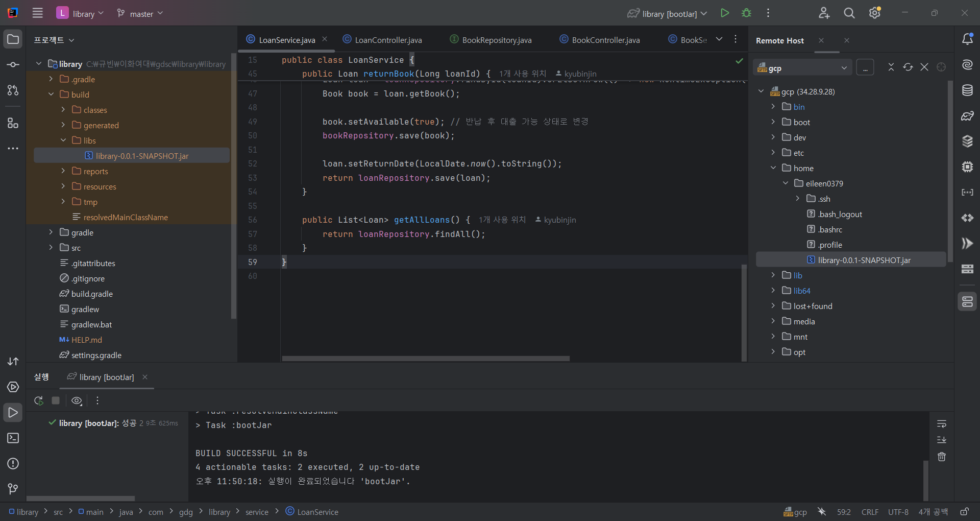Open the main hamburger menu
Screen dimensions: 980x521
38,13
